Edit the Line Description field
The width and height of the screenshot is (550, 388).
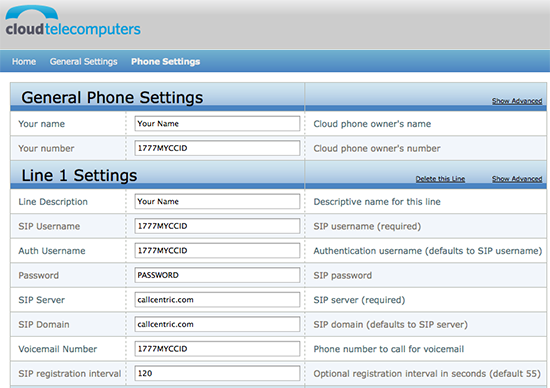(217, 201)
